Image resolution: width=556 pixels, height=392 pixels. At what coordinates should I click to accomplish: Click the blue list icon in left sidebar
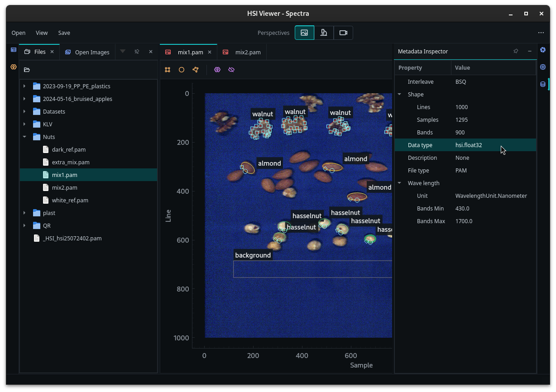(x=14, y=50)
